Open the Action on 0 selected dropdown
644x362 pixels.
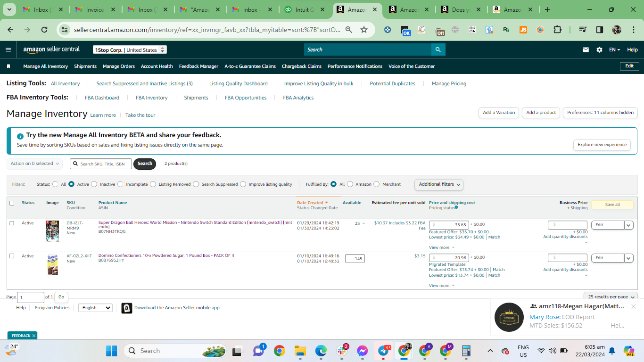[x=35, y=164]
